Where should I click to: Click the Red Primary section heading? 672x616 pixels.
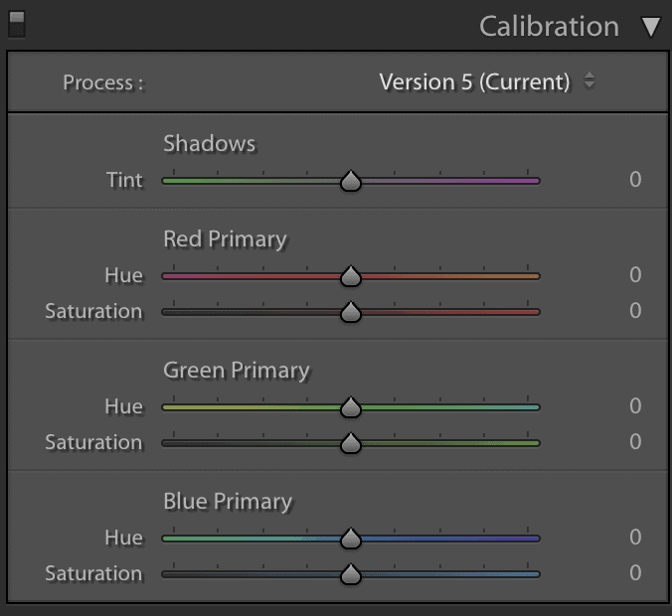tap(225, 239)
